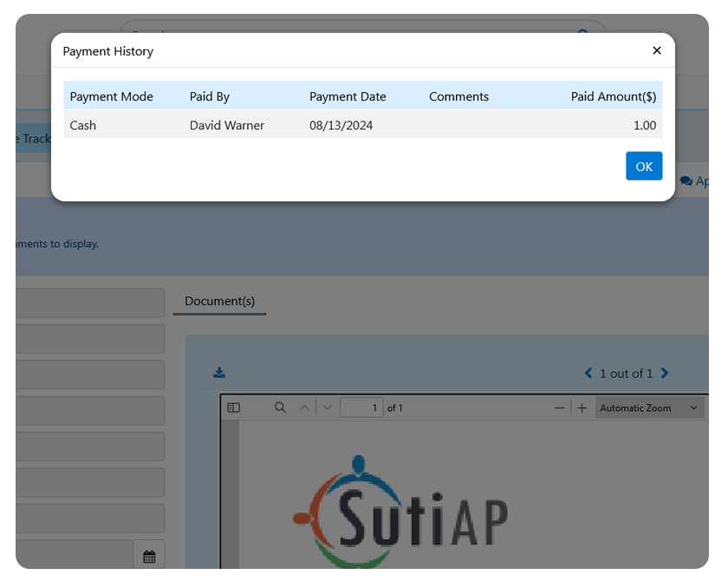Viewport: 728px width, 581px height.
Task: Close the Payment History dialog
Action: tap(656, 51)
